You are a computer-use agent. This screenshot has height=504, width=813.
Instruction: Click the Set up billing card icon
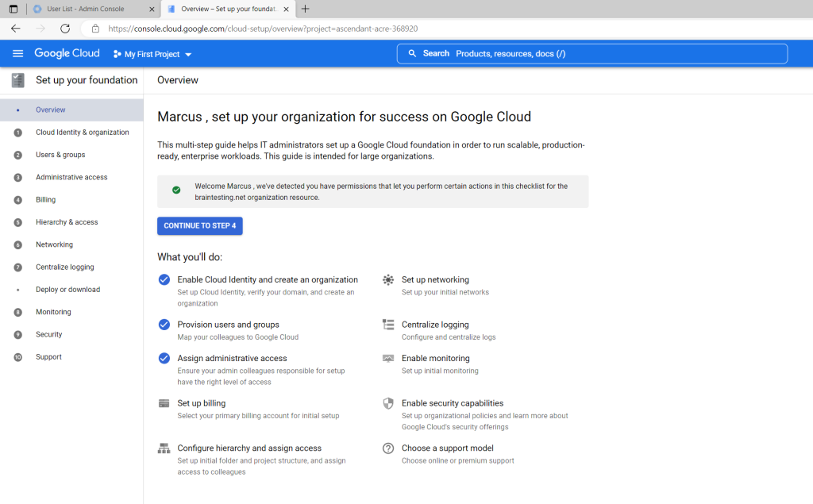pos(164,403)
